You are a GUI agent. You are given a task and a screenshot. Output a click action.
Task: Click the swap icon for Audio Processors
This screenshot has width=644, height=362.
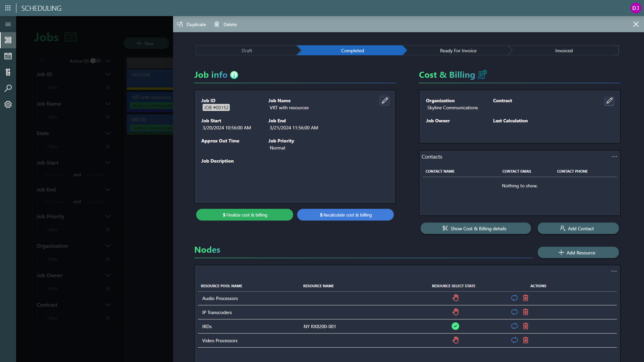(x=514, y=298)
